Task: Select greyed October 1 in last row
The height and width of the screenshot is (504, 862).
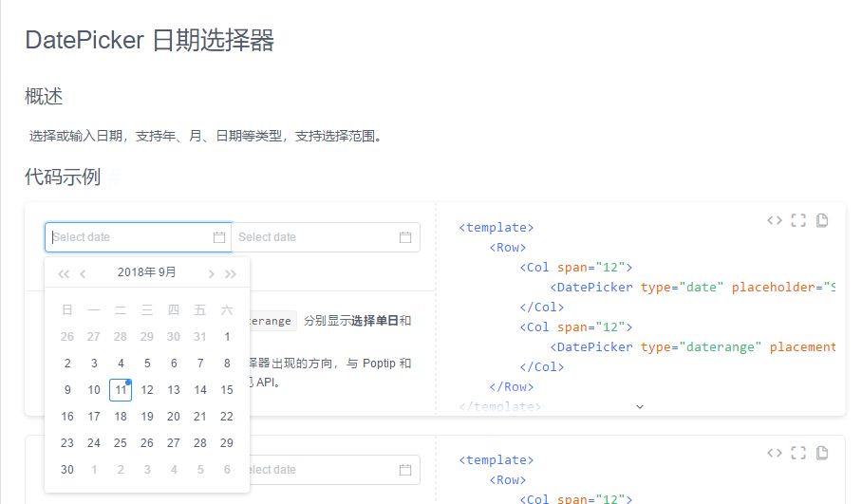Action: 94,470
